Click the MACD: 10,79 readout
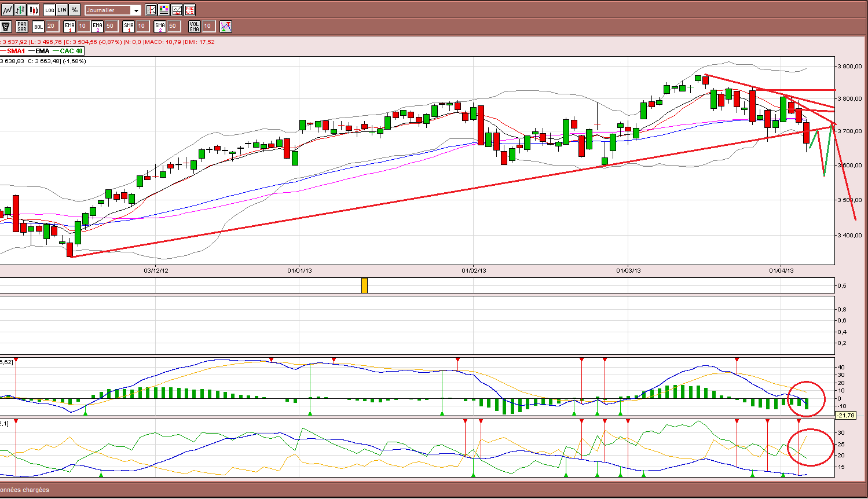 (x=163, y=42)
